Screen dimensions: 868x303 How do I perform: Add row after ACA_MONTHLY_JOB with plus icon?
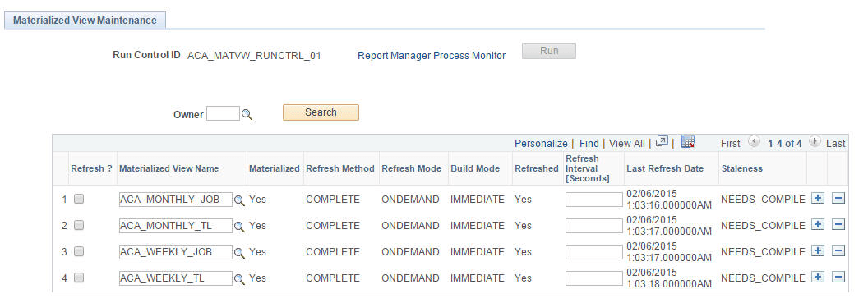tap(818, 199)
